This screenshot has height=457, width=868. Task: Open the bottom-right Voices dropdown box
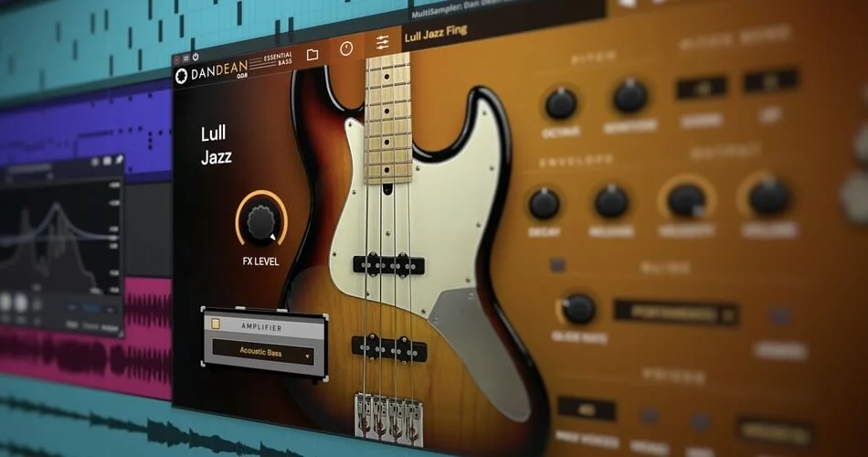tap(775, 432)
